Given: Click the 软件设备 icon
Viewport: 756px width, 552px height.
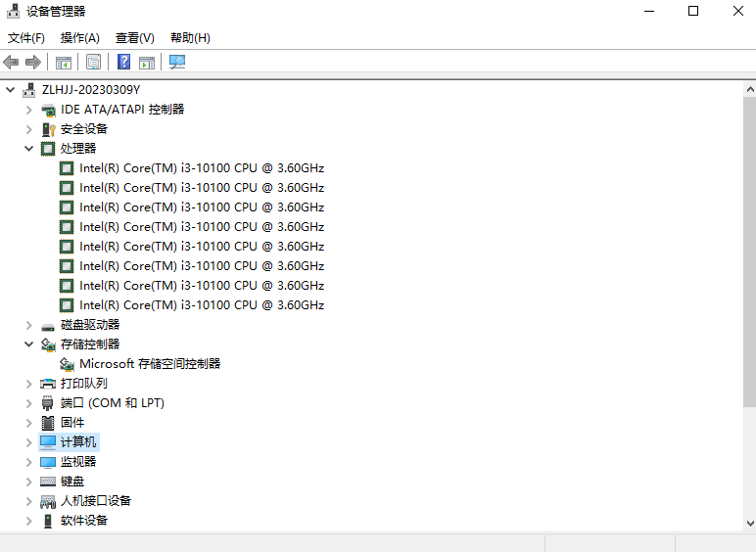Looking at the screenshot, I should coord(48,522).
